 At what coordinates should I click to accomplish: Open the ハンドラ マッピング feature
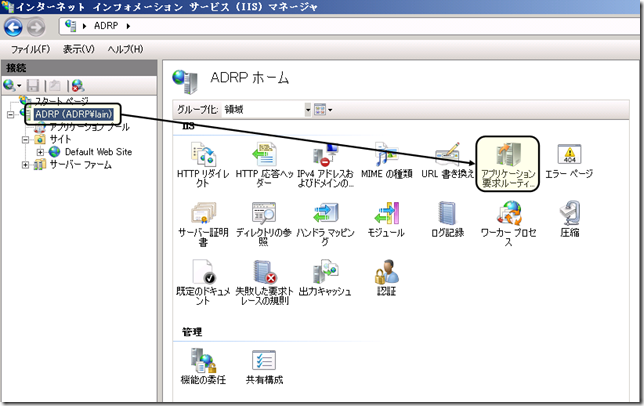[x=325, y=224]
